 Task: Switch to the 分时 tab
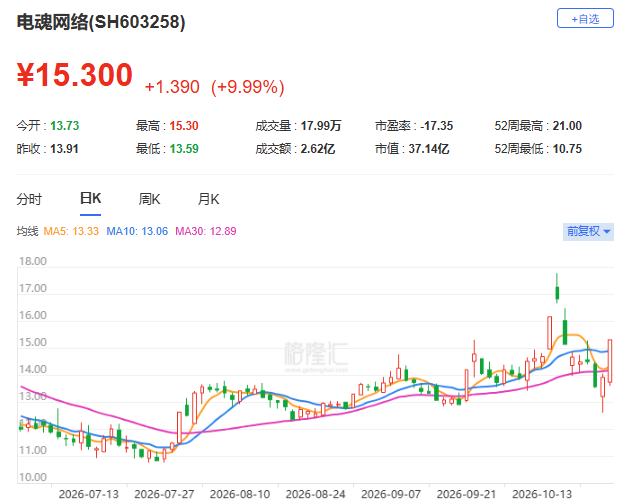[29, 199]
